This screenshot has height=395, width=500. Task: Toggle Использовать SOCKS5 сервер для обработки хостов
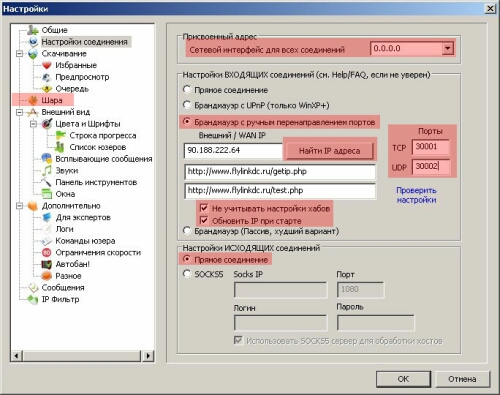238,340
